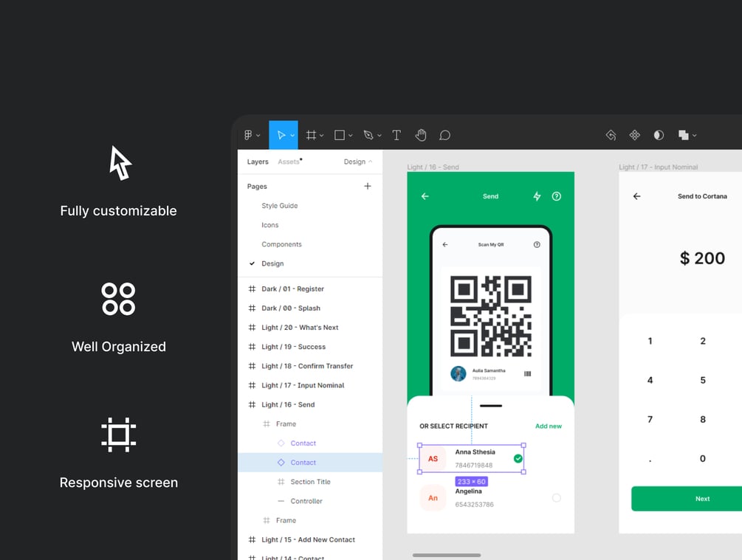Tap keypad digit 5
The width and height of the screenshot is (742, 560).
703,380
